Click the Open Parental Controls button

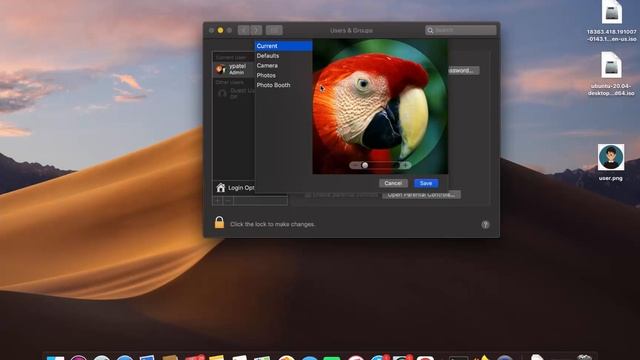click(421, 195)
